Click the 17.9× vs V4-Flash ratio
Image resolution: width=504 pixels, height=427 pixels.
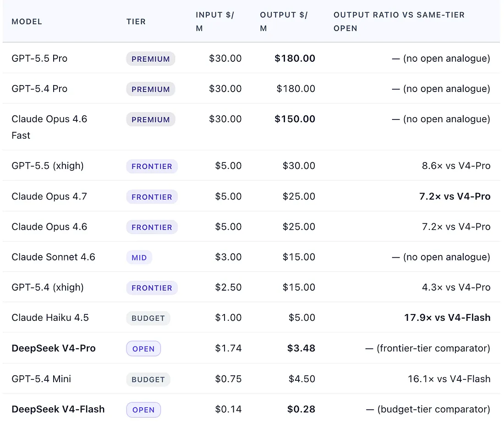447,318
